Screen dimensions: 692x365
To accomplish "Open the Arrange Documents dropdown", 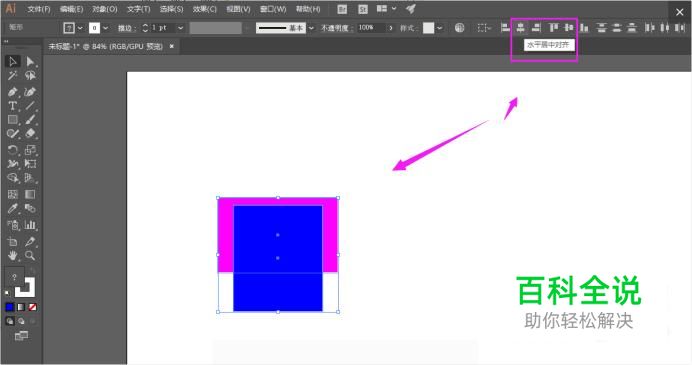I will (x=386, y=9).
